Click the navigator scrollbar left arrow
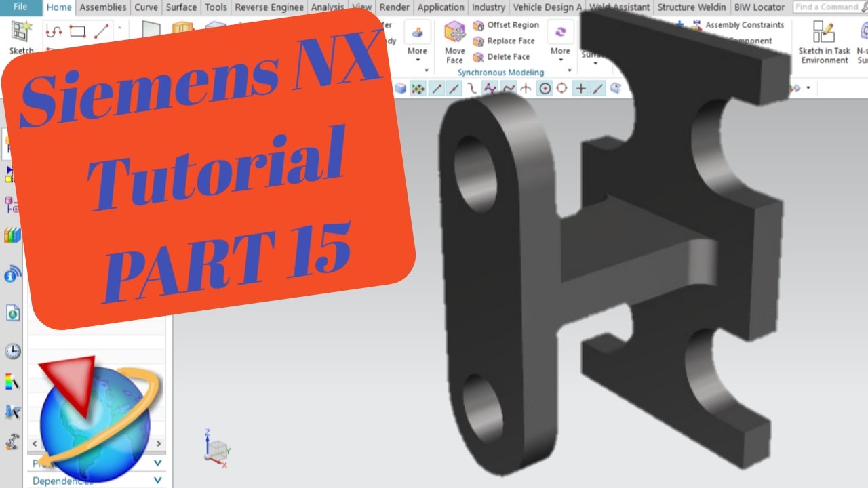The width and height of the screenshot is (868, 488). (33, 444)
